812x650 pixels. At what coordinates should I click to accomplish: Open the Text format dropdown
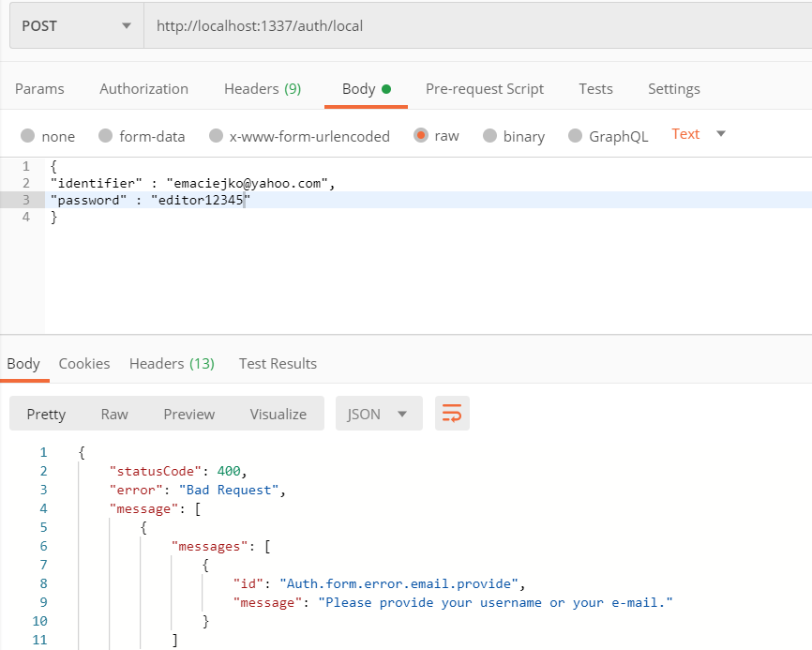pos(696,134)
